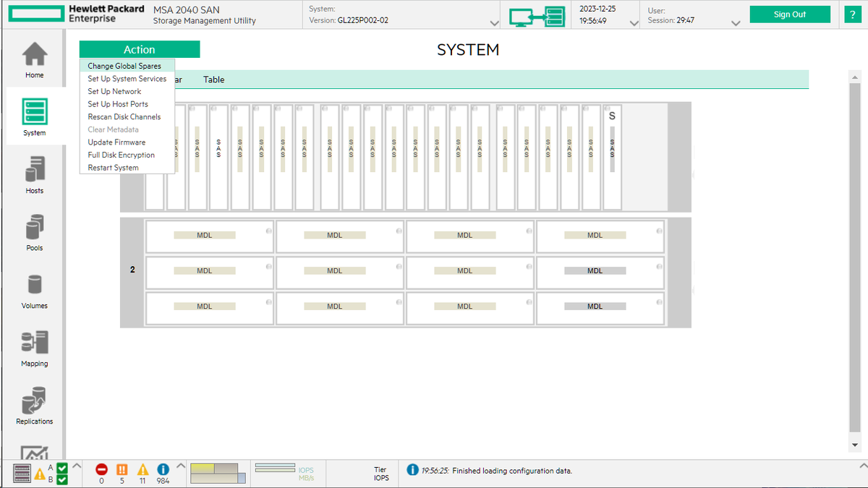The image size is (868, 488).
Task: Open the help question mark button
Action: click(852, 14)
